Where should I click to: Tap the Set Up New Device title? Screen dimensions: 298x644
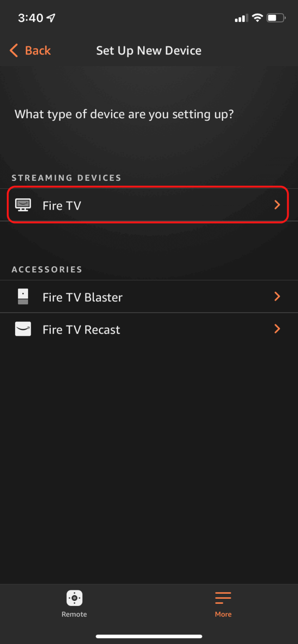pyautogui.click(x=149, y=50)
